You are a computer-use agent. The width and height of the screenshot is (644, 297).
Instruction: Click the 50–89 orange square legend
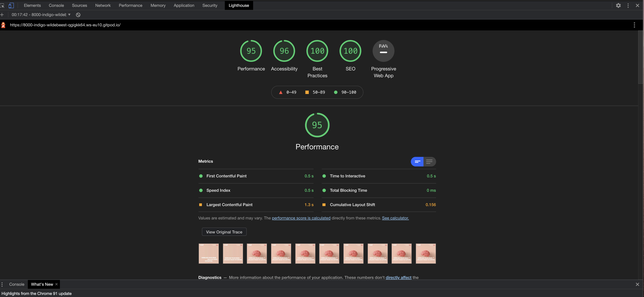315,92
